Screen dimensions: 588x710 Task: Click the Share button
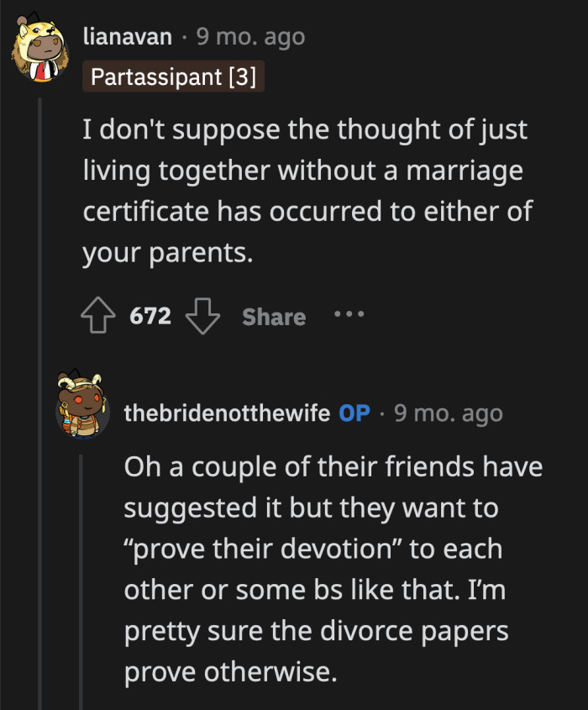tap(273, 317)
